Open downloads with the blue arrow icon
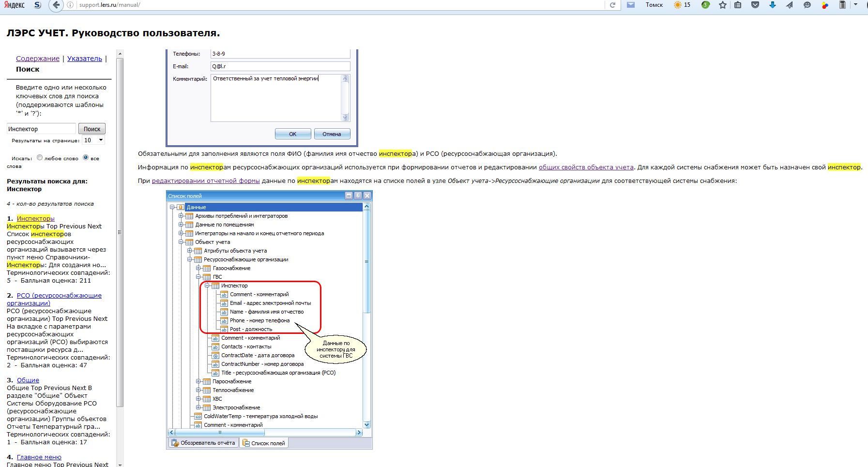The width and height of the screenshot is (868, 467). click(x=773, y=5)
